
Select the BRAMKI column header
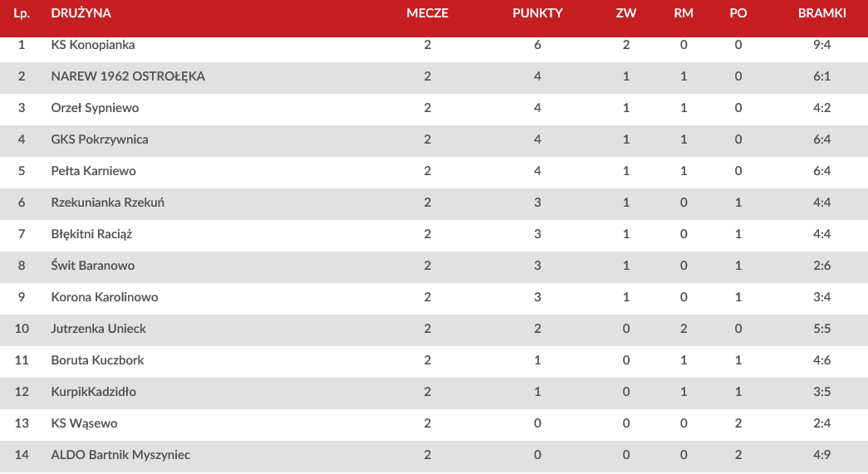coord(821,13)
